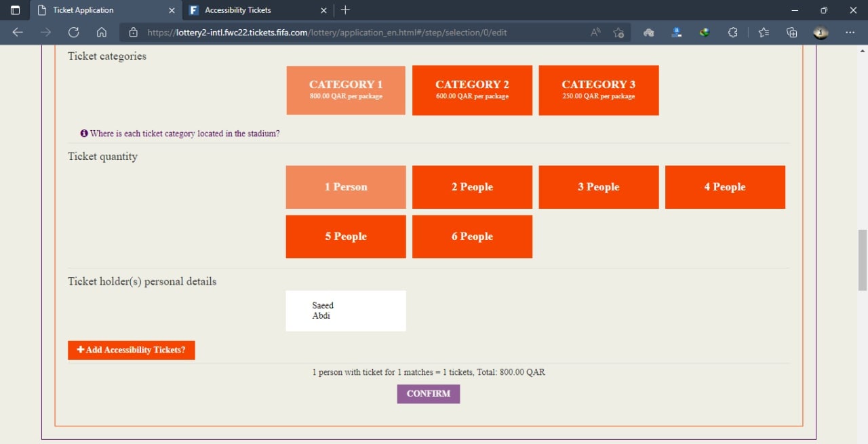Open a new browser tab
The width and height of the screenshot is (868, 444).
[x=345, y=10]
